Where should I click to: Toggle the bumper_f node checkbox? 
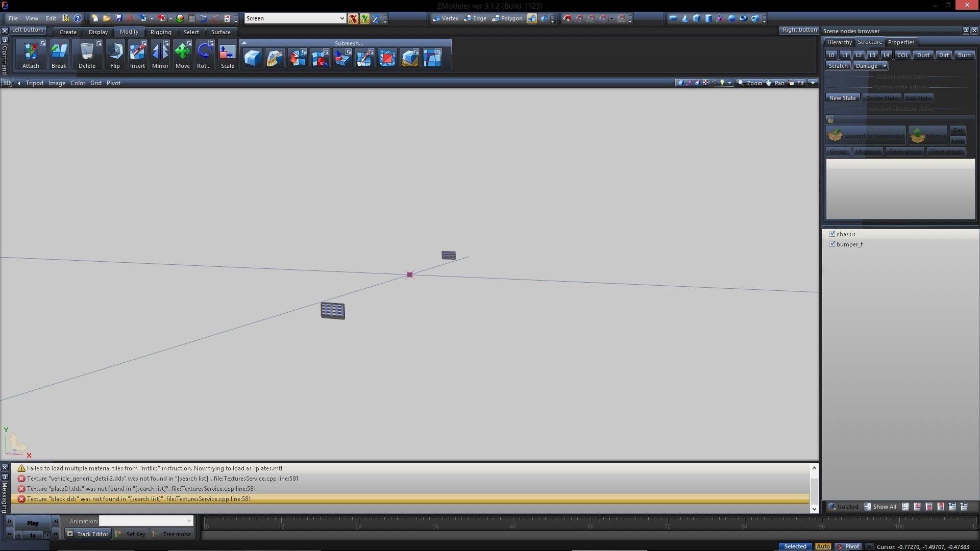click(832, 244)
